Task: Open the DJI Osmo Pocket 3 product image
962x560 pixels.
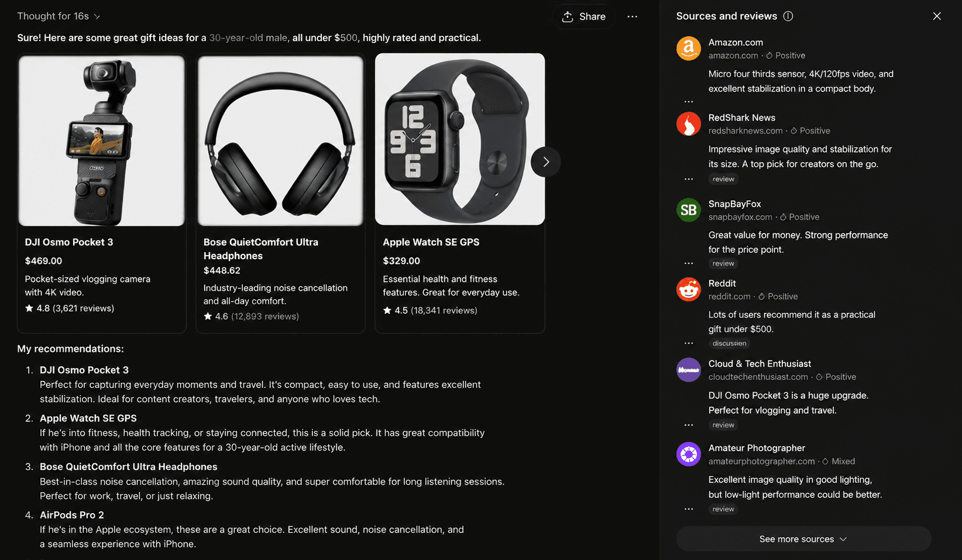Action: 101,140
